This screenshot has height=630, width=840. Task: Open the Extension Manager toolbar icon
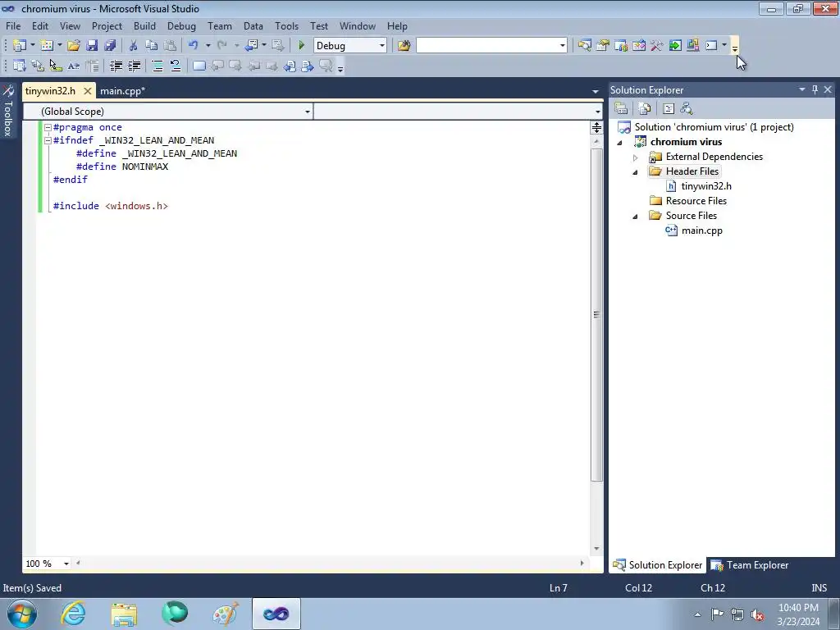pos(692,46)
